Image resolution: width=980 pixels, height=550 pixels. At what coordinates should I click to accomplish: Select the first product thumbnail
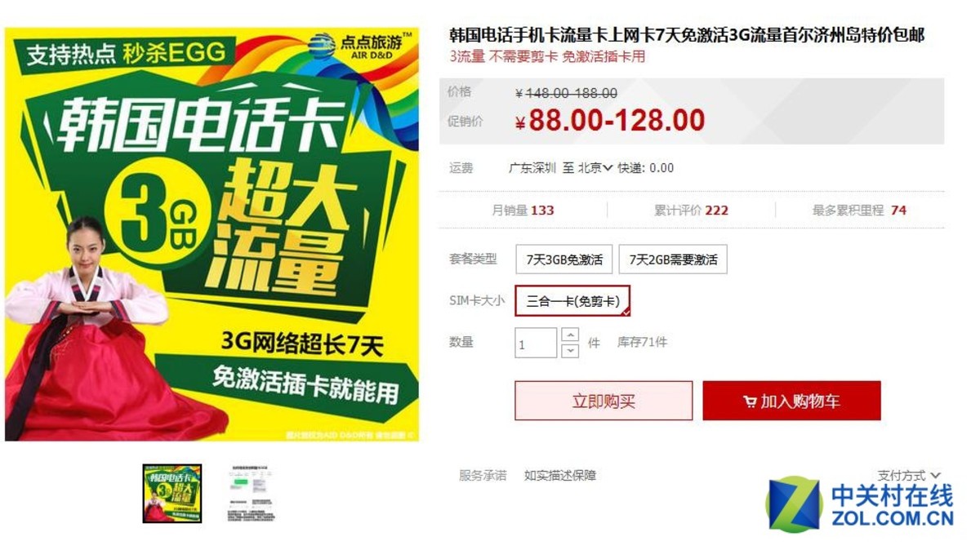coord(172,494)
